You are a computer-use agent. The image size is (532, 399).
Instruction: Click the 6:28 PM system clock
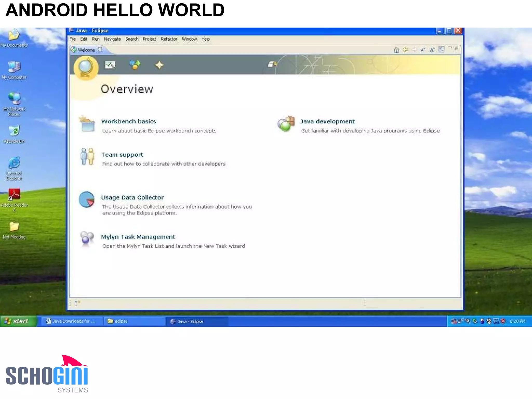(517, 321)
